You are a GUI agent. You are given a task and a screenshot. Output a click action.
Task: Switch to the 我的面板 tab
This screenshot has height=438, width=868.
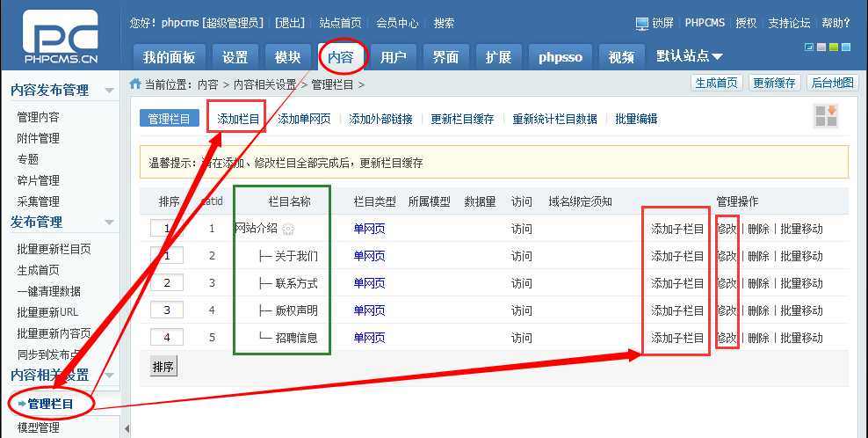pos(169,57)
